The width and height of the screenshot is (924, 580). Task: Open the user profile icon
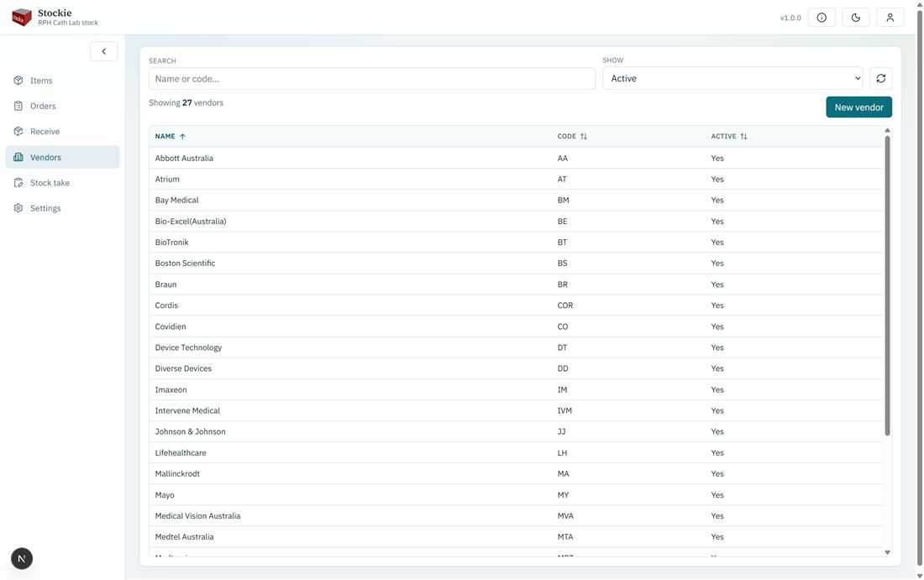click(890, 18)
